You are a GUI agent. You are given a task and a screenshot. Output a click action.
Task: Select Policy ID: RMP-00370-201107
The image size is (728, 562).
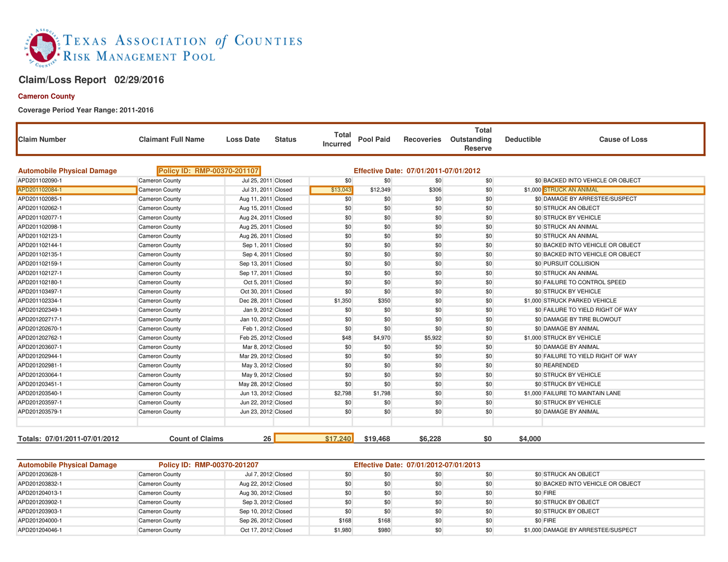[209, 171]
